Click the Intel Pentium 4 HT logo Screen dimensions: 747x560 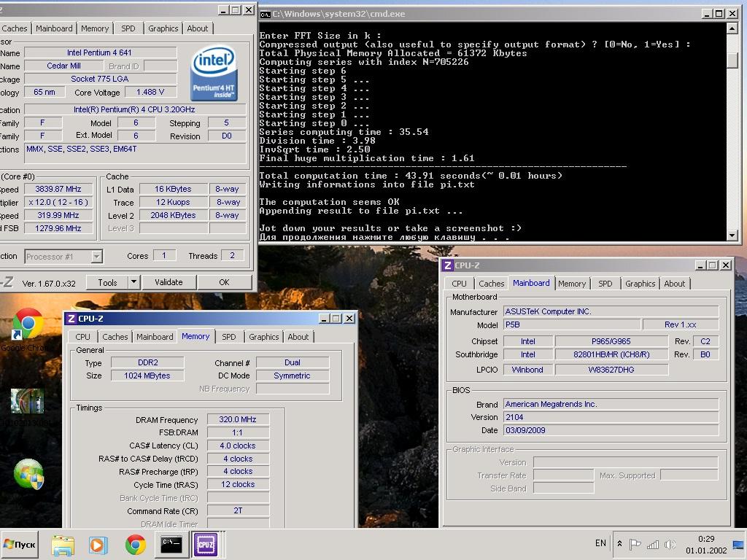214,72
